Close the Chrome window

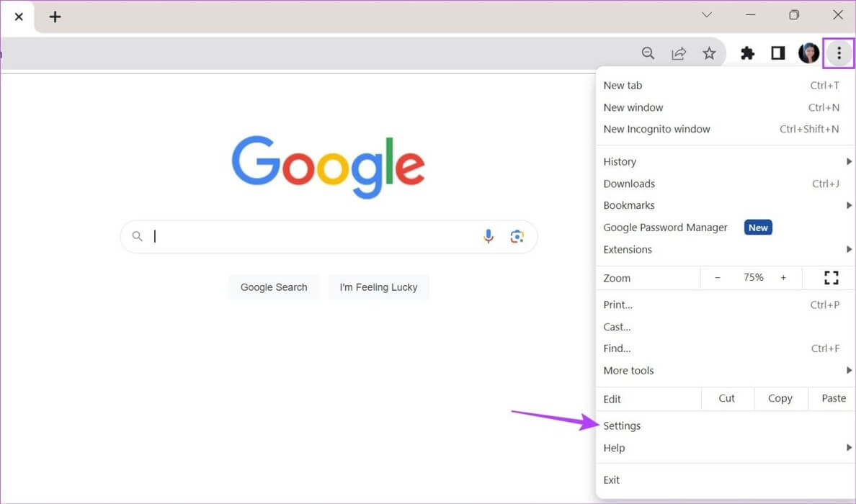pyautogui.click(x=838, y=14)
